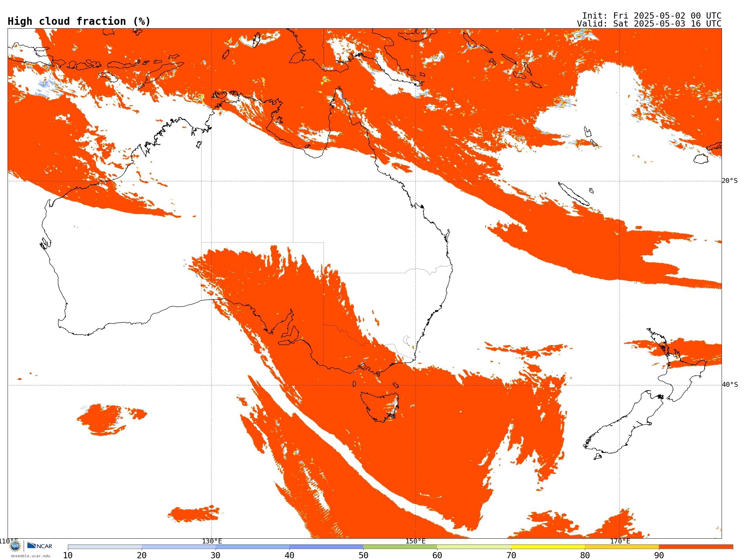Click the 40°S latitude label
The width and height of the screenshot is (744, 560).
click(x=730, y=385)
